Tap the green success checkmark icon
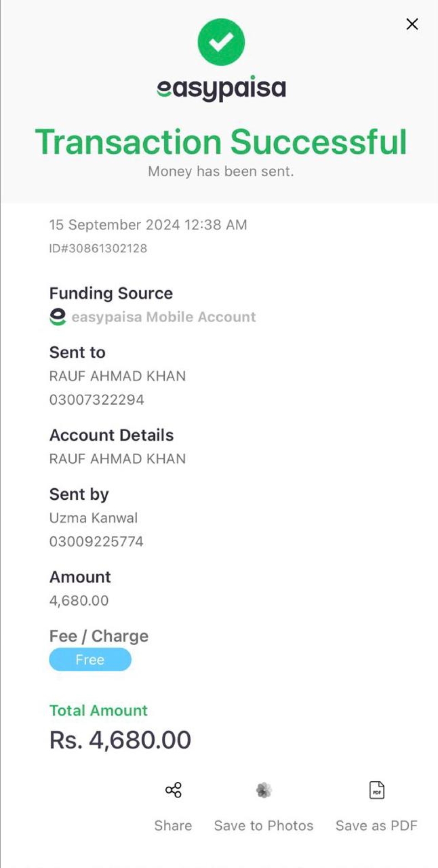Screen dimensions: 438x868 (221, 42)
